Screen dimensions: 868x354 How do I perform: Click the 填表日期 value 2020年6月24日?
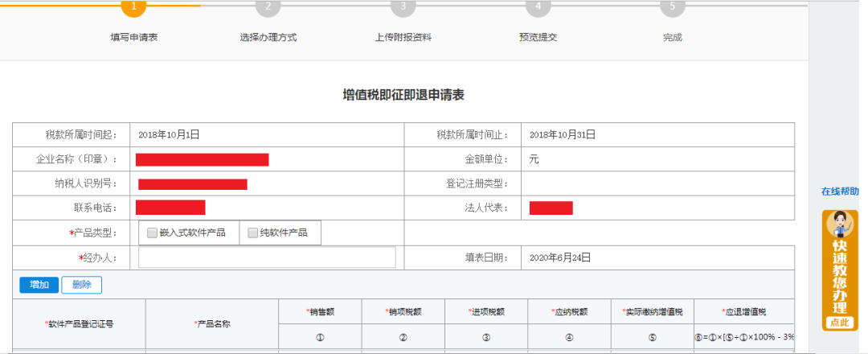tap(560, 257)
